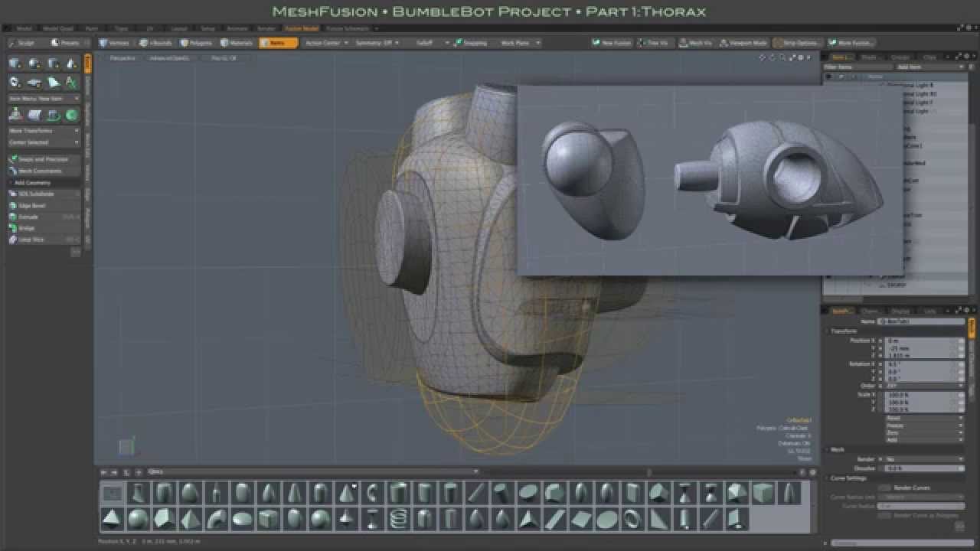This screenshot has width=980, height=551.
Task: Switch to the Model layout tab
Action: pos(24,28)
